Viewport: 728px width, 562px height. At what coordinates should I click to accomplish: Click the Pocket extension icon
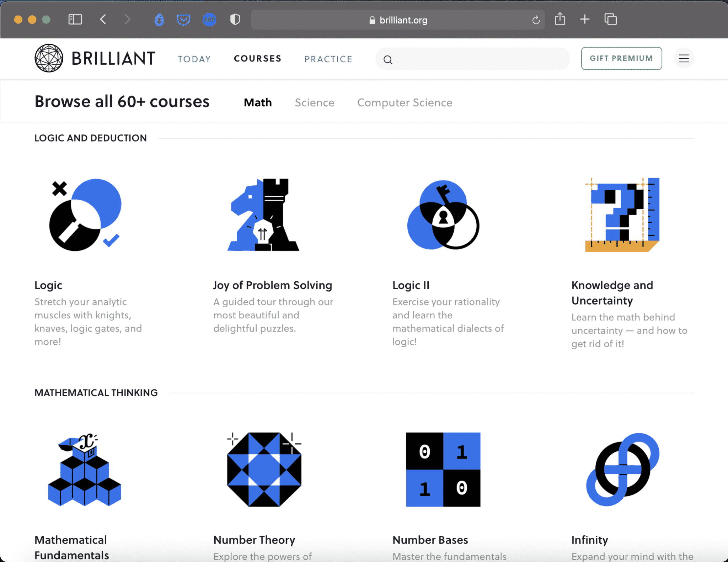[183, 20]
